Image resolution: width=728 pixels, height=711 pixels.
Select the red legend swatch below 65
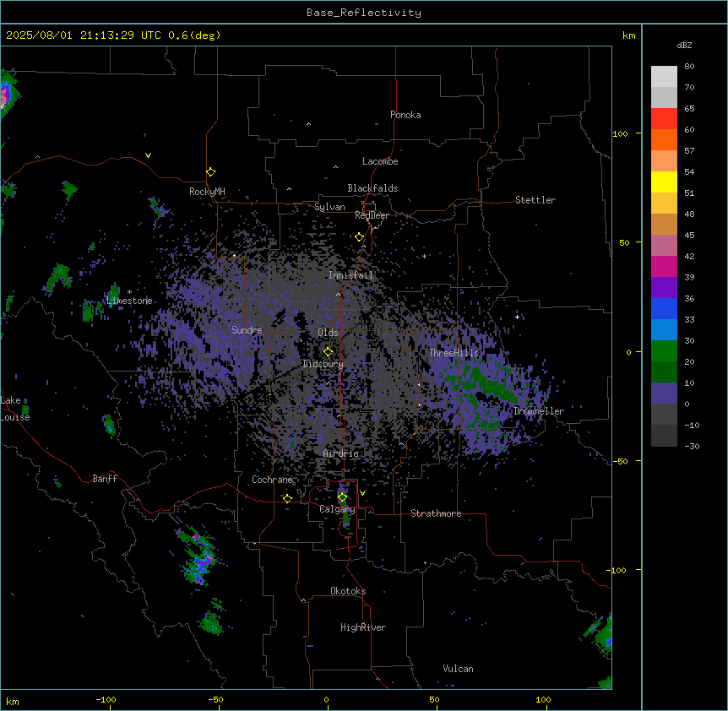664,119
